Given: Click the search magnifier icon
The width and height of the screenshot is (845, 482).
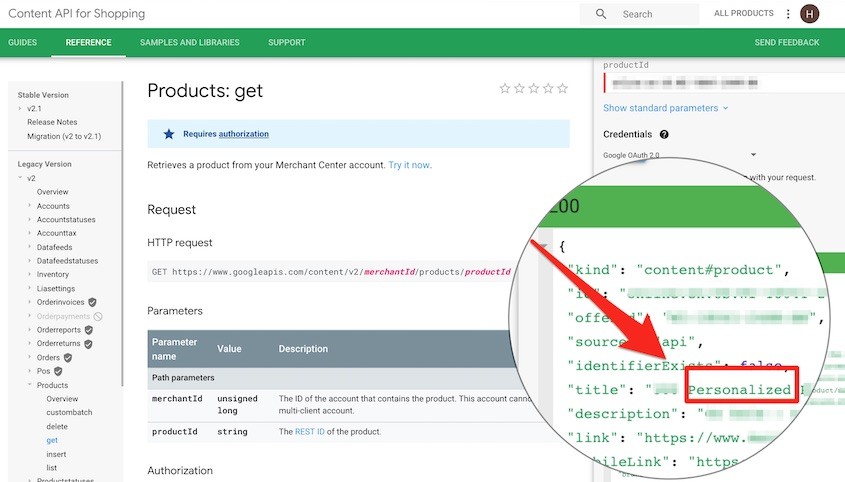Looking at the screenshot, I should (x=601, y=14).
